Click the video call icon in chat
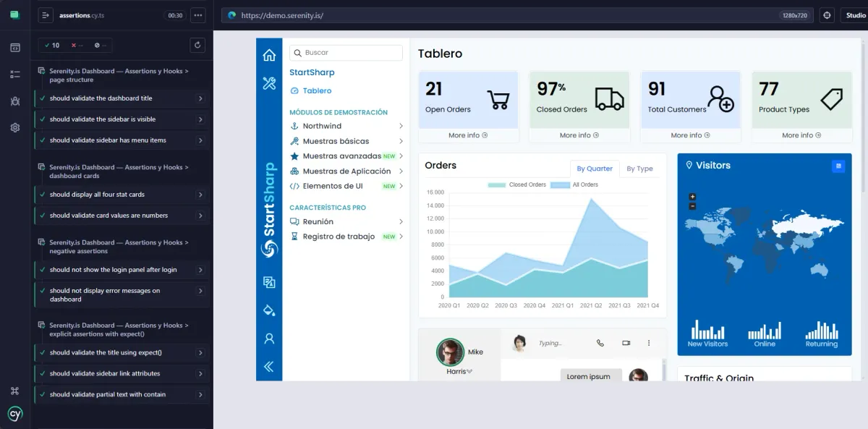 point(626,343)
